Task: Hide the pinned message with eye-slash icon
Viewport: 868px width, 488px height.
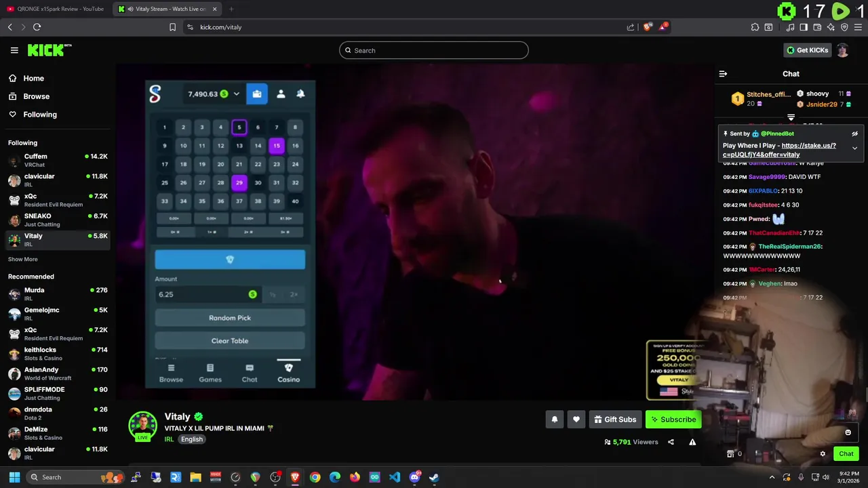Action: point(854,134)
